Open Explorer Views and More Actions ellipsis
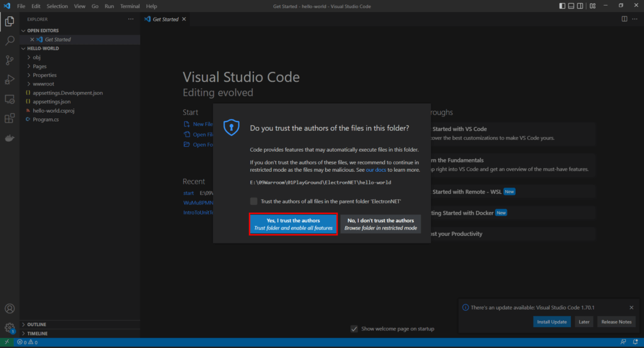Viewport: 644px width, 348px height. click(x=131, y=19)
